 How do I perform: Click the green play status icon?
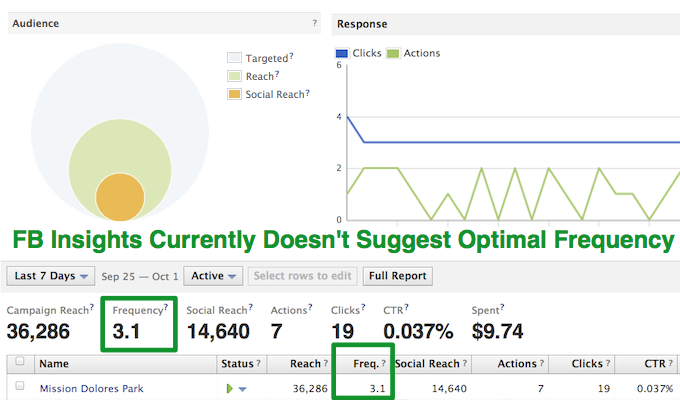[x=230, y=387]
